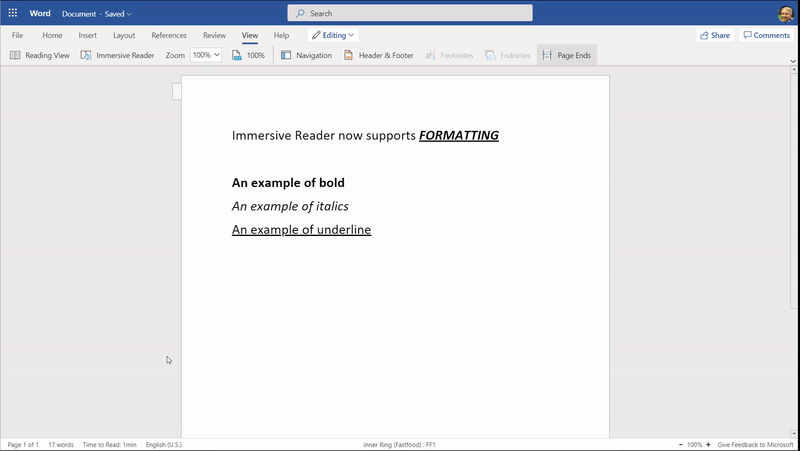Screen dimensions: 800x451
Task: Open the Zoom percentage dropdown
Action: click(206, 55)
